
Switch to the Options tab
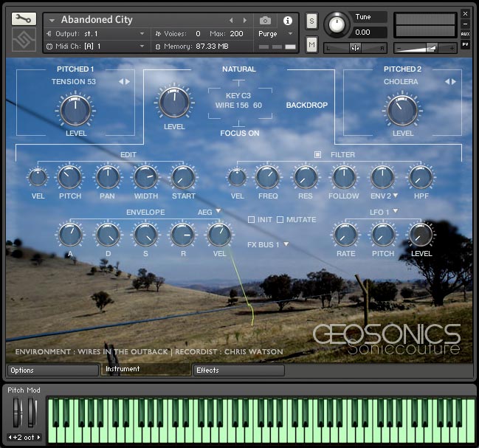pyautogui.click(x=53, y=370)
